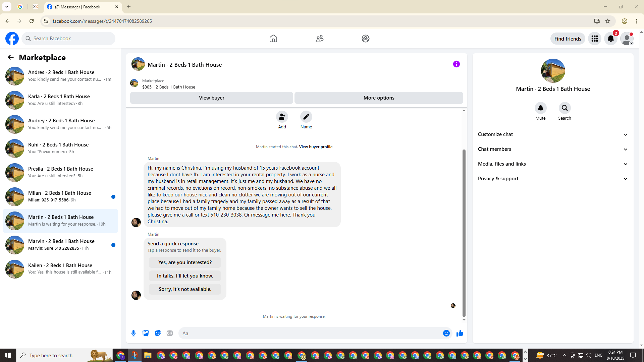This screenshot has height=362, width=644.
Task: Open the emoji picker in message box
Action: (x=446, y=333)
